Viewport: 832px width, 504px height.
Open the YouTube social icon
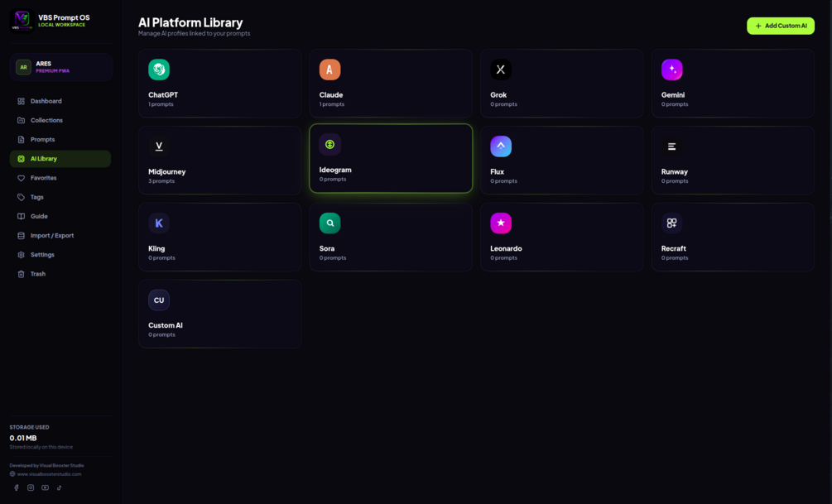click(45, 487)
